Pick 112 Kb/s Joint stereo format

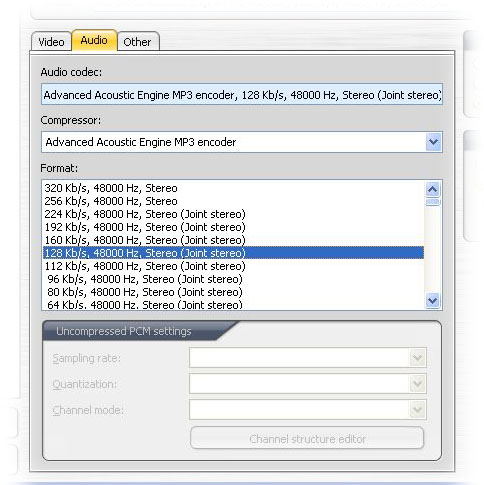(x=233, y=266)
